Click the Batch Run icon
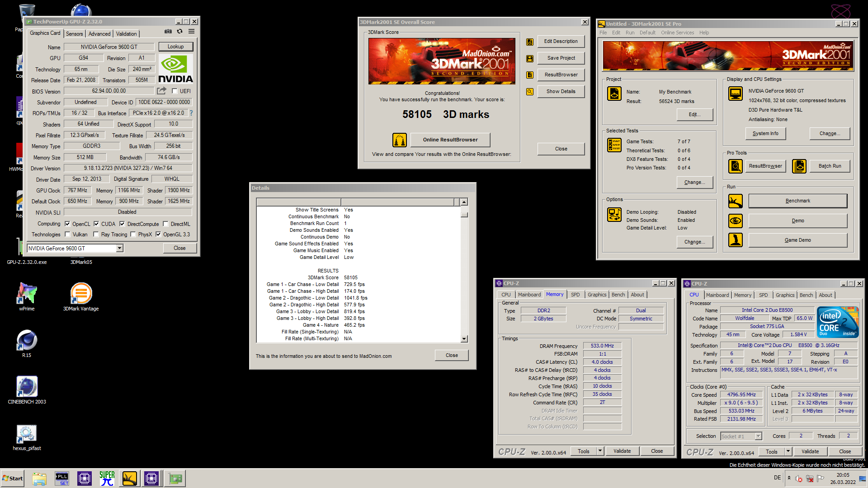The height and width of the screenshot is (488, 868). [799, 166]
